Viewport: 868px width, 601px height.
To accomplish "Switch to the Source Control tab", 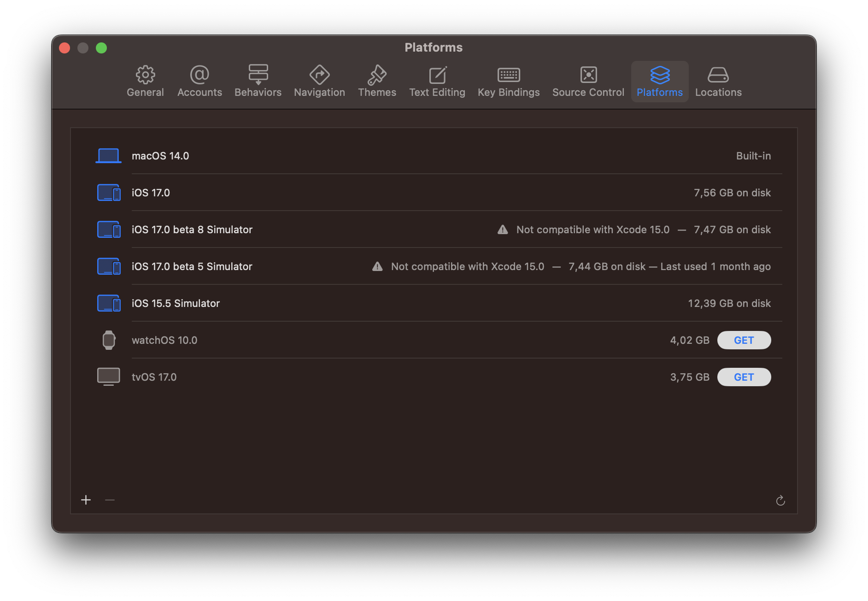I will pyautogui.click(x=588, y=81).
